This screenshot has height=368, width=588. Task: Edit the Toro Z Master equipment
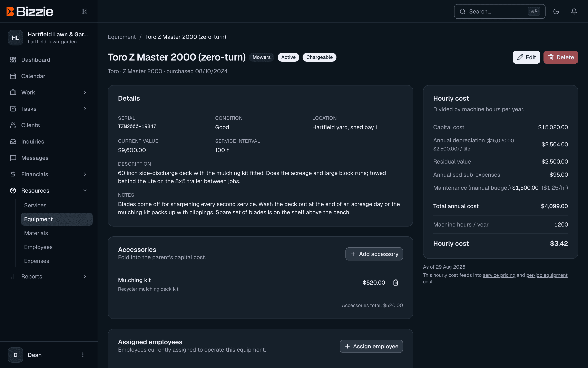click(x=526, y=57)
